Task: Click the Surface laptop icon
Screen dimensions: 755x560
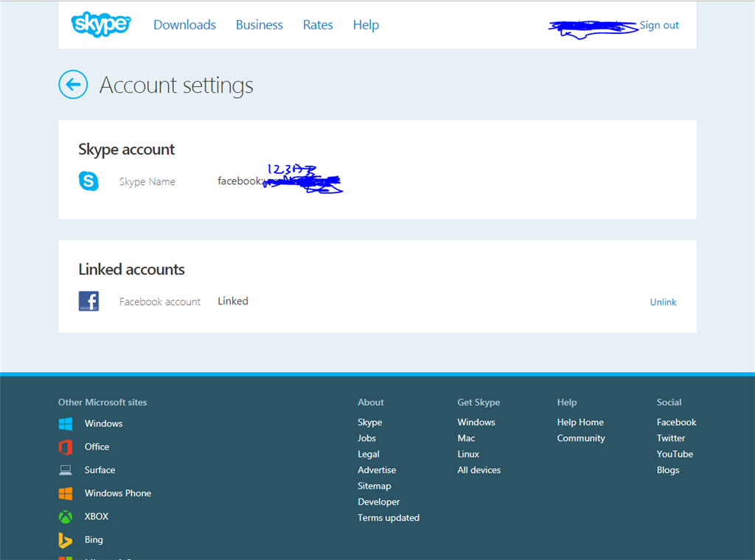Action: click(66, 470)
